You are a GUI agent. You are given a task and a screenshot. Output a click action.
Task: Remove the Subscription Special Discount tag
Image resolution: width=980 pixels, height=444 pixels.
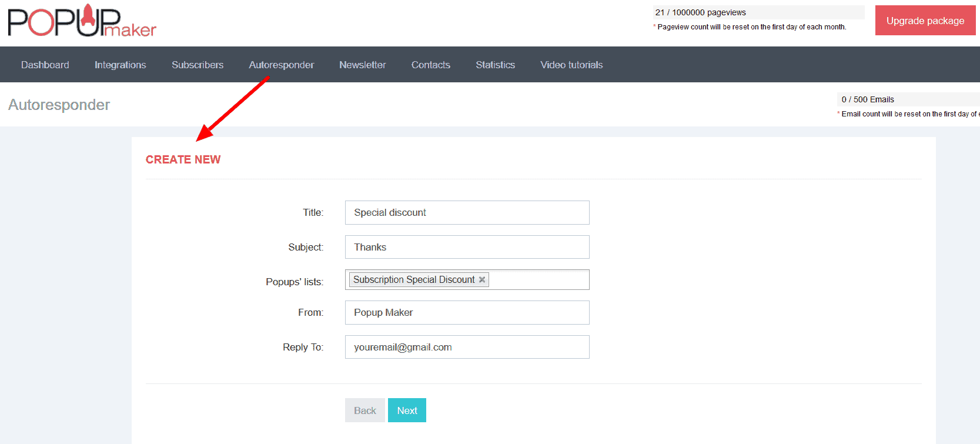pyautogui.click(x=482, y=280)
